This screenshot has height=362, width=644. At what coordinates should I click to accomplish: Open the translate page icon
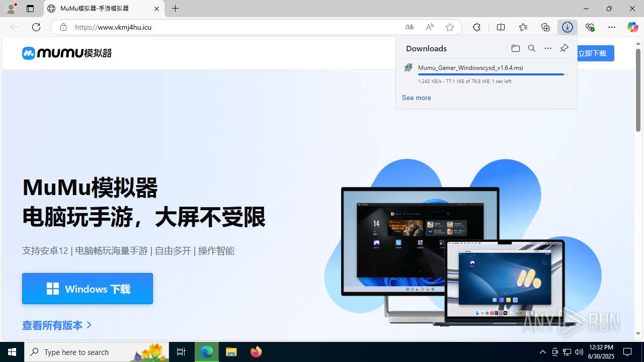pyautogui.click(x=410, y=27)
